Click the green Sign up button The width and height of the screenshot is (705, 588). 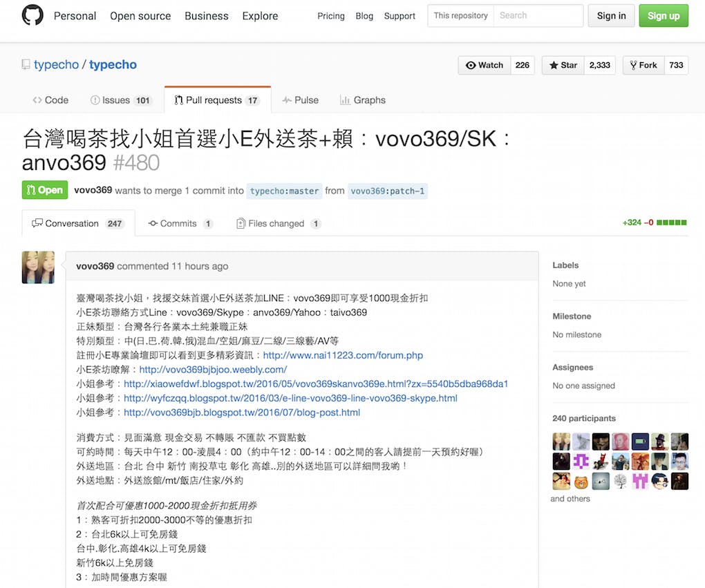point(663,15)
